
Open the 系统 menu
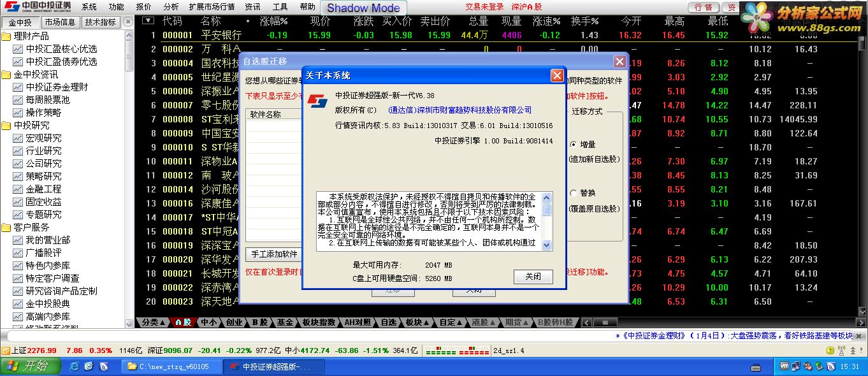(89, 7)
